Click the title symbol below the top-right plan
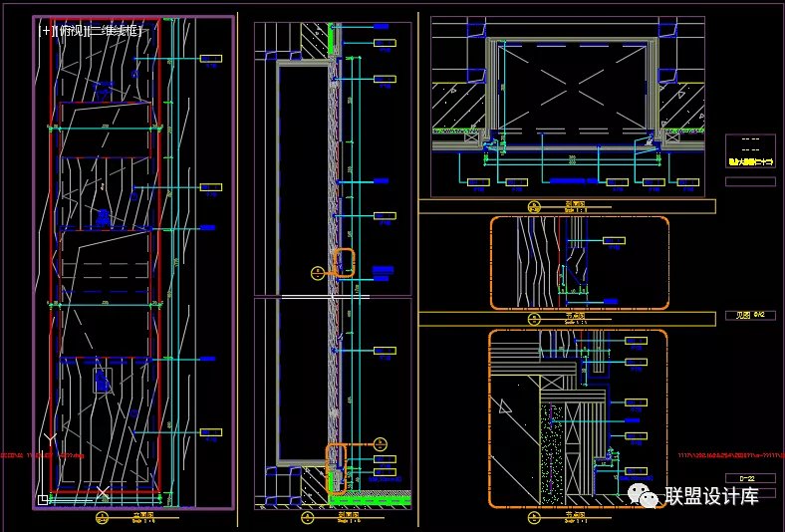The image size is (785, 532). pyautogui.click(x=534, y=206)
